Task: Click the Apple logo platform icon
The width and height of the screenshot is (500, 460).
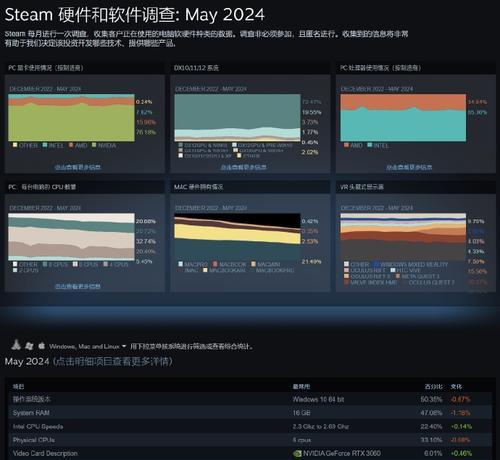Action: pyautogui.click(x=42, y=345)
